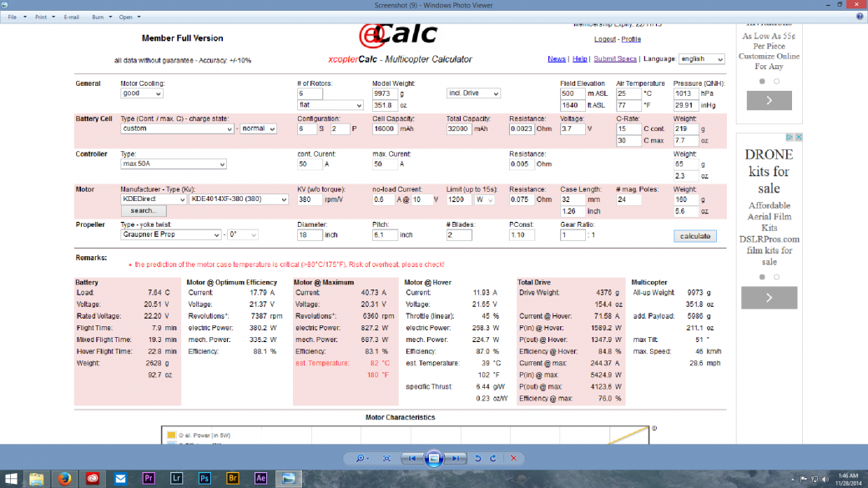Open the Mail app on the taskbar
The image size is (868, 488).
[120, 479]
